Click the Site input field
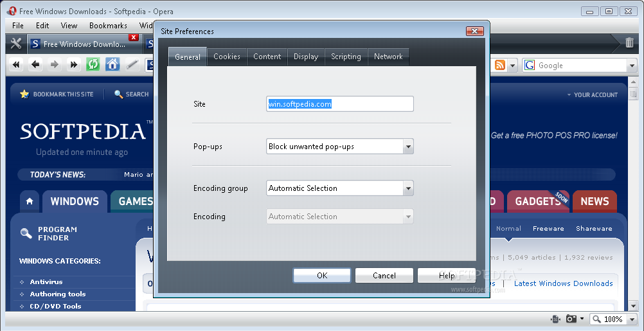 coord(339,104)
